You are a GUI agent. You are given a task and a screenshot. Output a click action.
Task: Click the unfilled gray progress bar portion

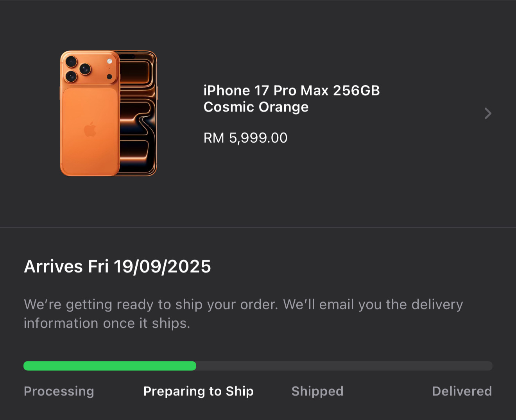(344, 366)
